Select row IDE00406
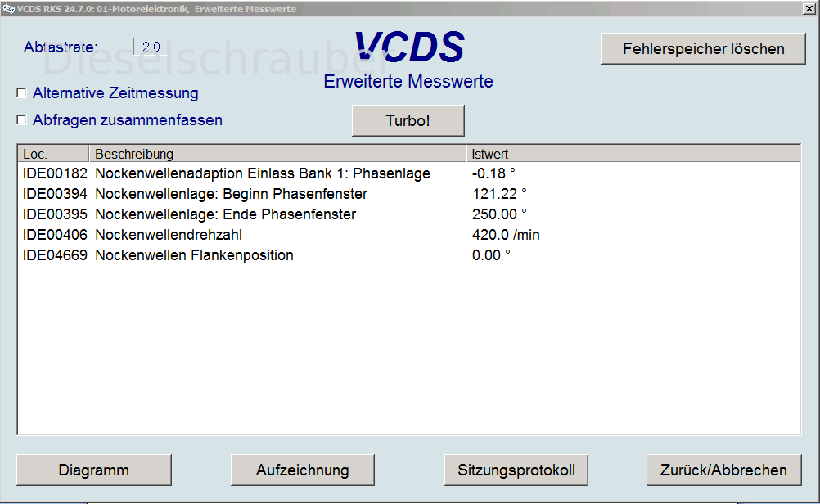Image resolution: width=820 pixels, height=504 pixels. (x=409, y=235)
